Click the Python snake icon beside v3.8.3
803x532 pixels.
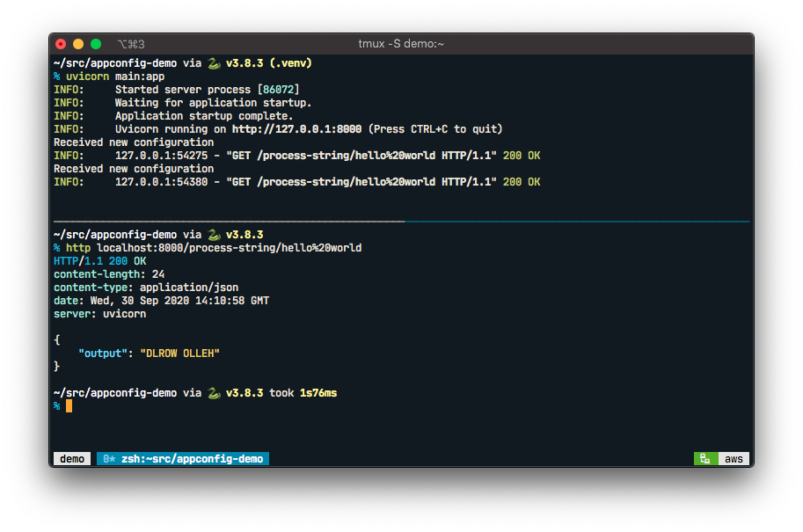point(214,62)
